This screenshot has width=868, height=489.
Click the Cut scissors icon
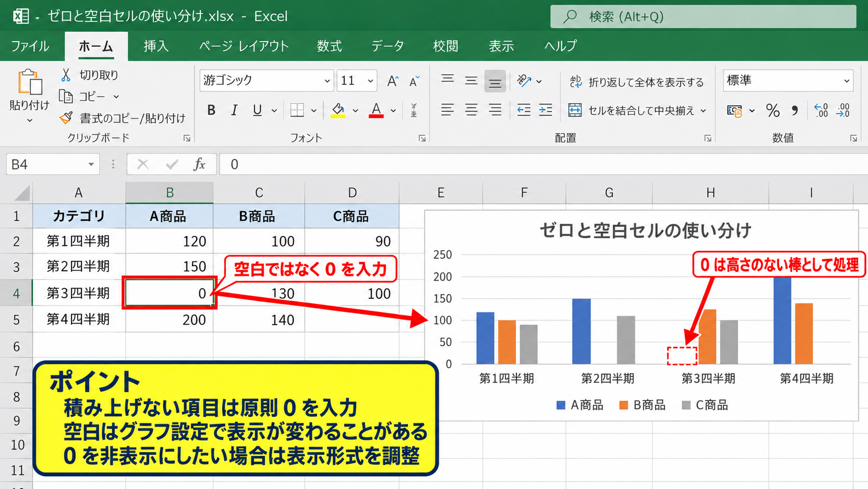pyautogui.click(x=66, y=75)
